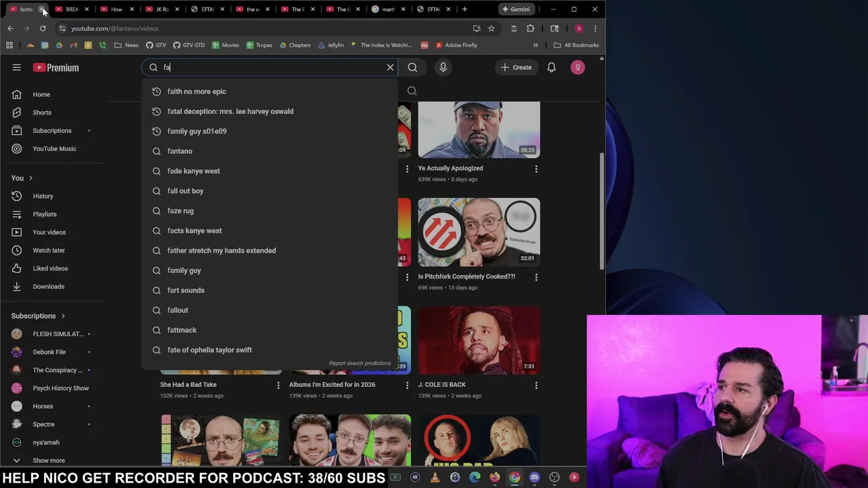Choose 'father stretch my hands extended' suggestion

tap(269, 250)
